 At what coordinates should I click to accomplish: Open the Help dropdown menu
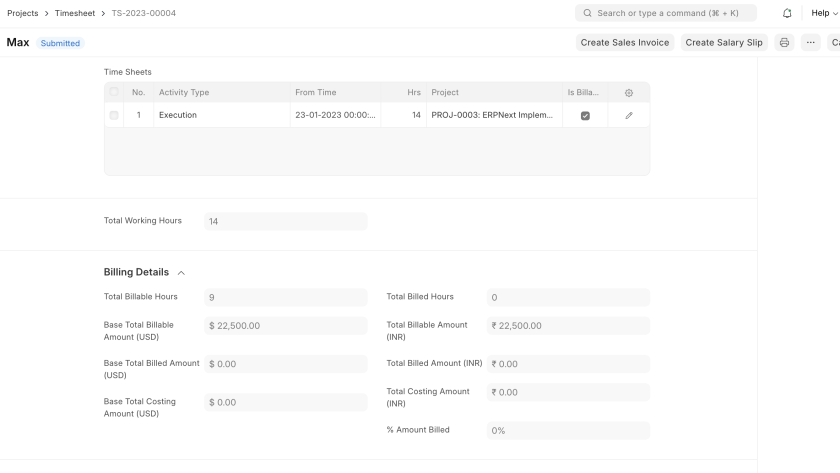824,13
